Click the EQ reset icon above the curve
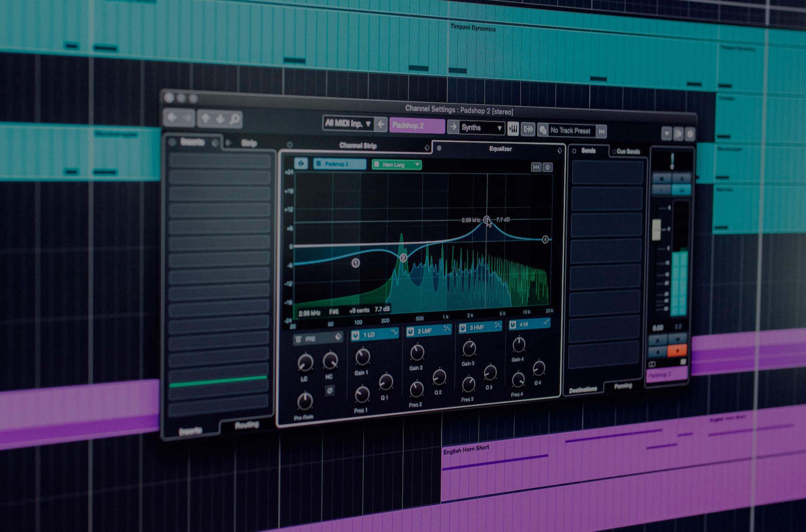Viewport: 806px width, 532px height. coord(536,166)
